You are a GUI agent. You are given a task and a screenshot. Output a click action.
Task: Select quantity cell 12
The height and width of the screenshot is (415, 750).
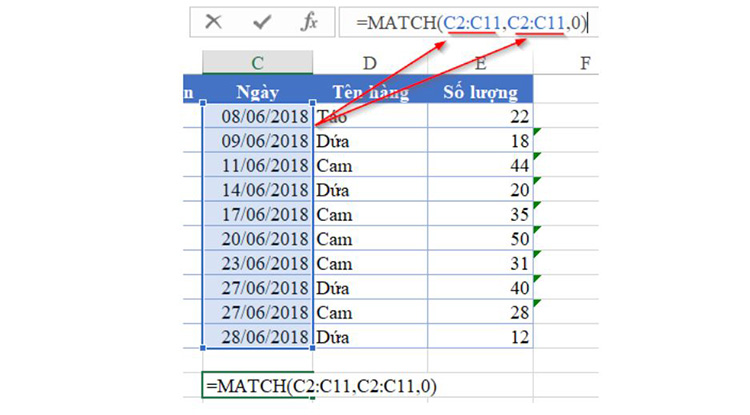coord(480,337)
